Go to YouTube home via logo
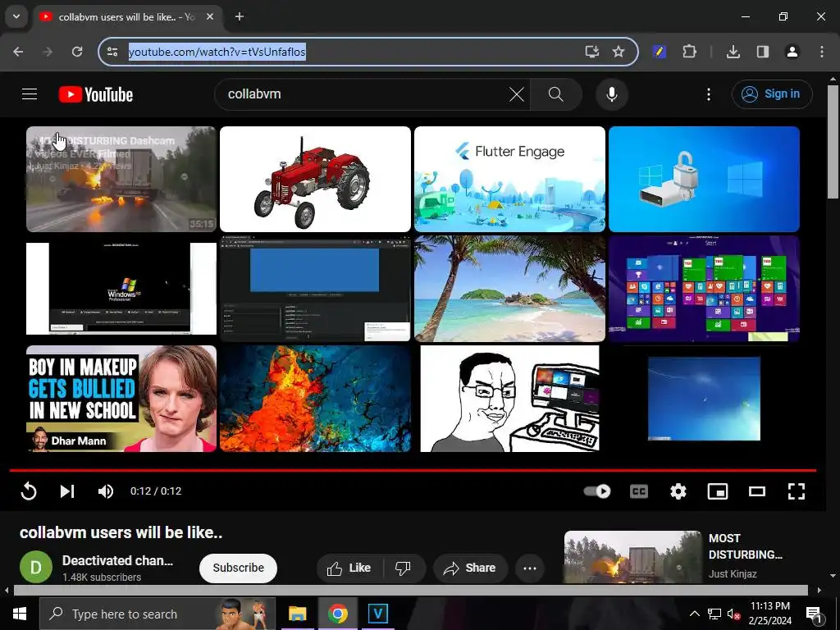This screenshot has height=630, width=840. [96, 94]
